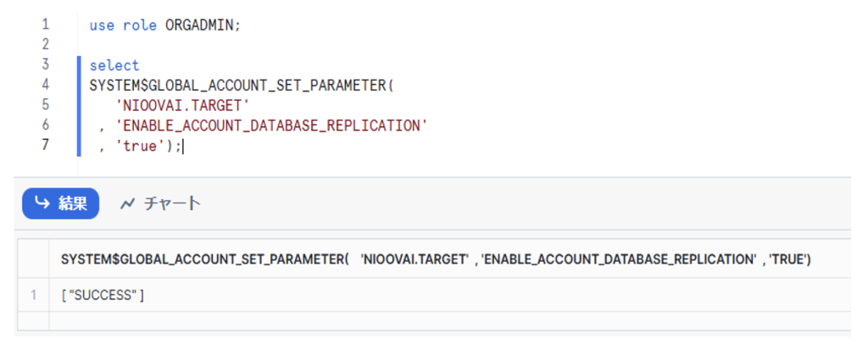The width and height of the screenshot is (868, 345).
Task: Click SYSTEM$GLOBAL_ACCOUNT_SET_PARAMETER( in the editor
Action: click(x=242, y=86)
